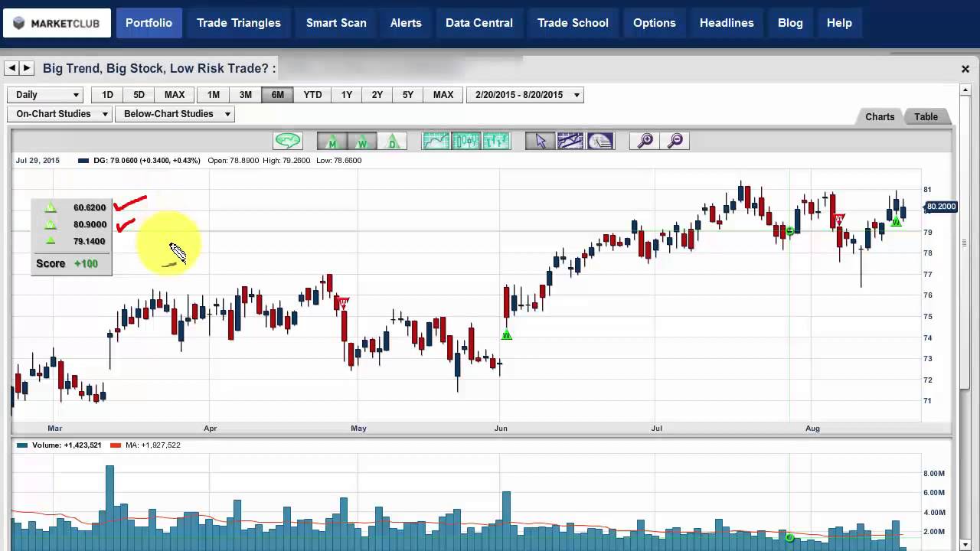The width and height of the screenshot is (980, 551).
Task: Open the chart notes tool icon
Action: 600,141
